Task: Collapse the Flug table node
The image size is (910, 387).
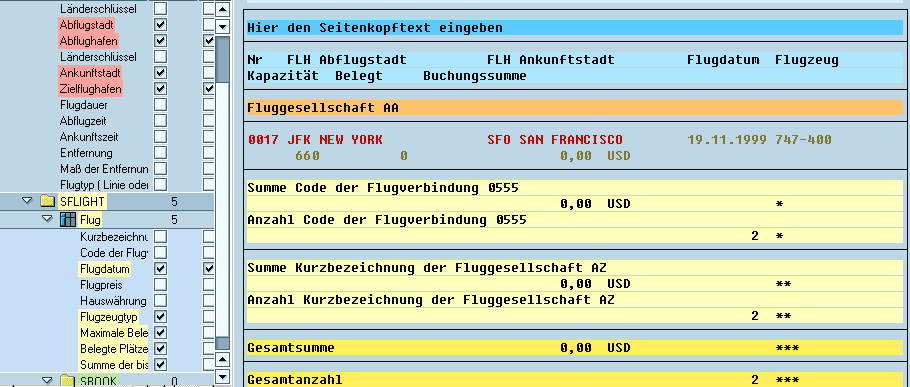Action: [47, 220]
